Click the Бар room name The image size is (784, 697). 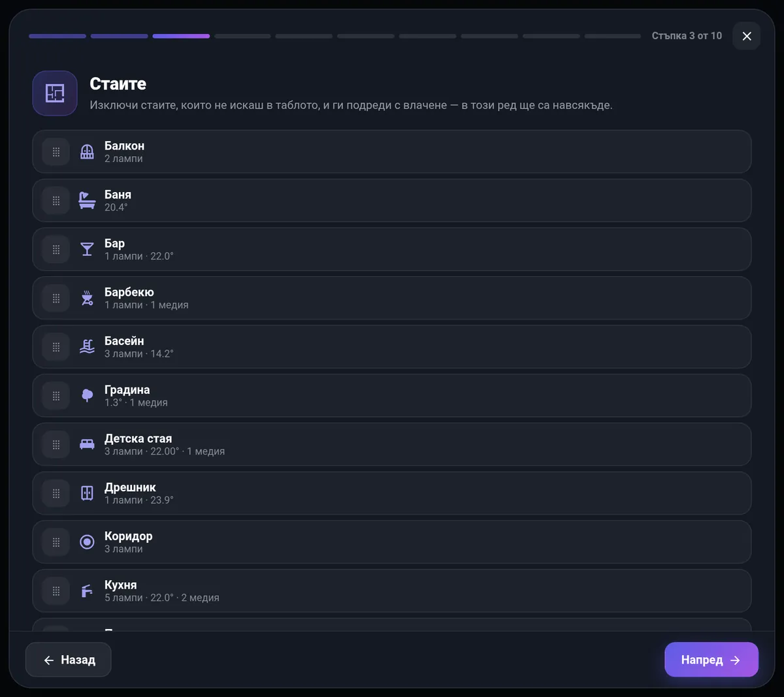pos(114,244)
